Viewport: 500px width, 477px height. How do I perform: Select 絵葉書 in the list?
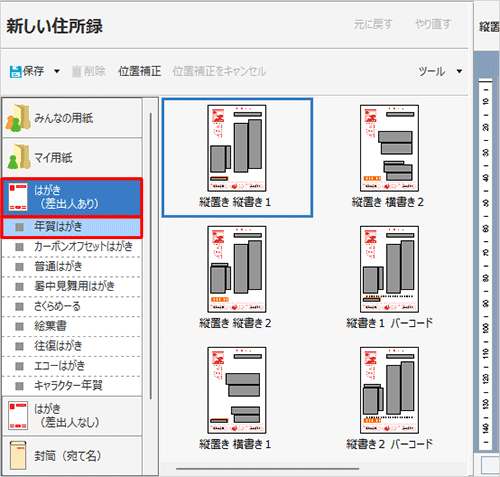point(72,326)
